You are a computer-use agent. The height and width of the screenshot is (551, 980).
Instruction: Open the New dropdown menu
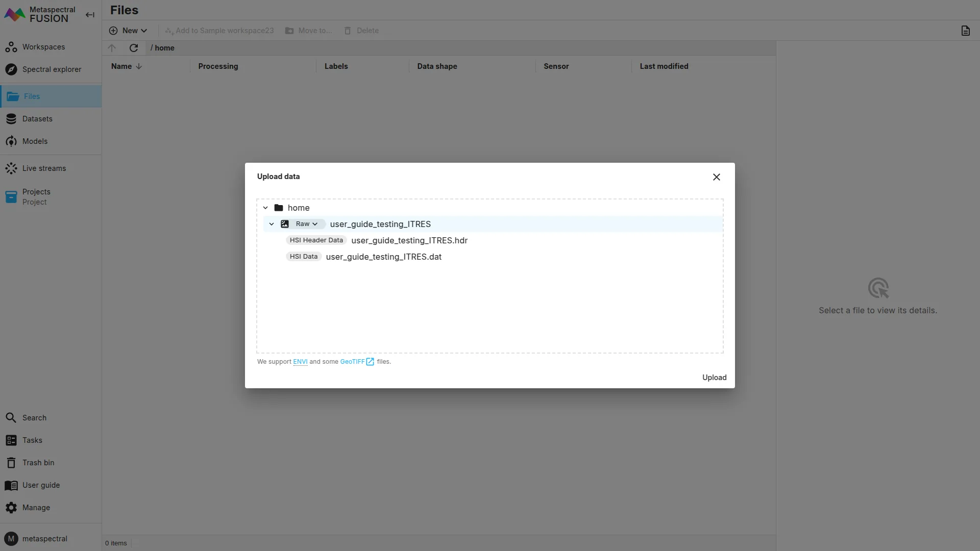(x=128, y=31)
